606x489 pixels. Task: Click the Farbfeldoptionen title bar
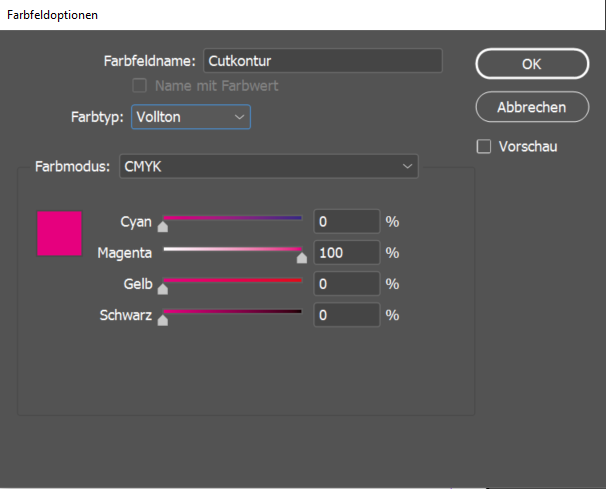click(300, 15)
